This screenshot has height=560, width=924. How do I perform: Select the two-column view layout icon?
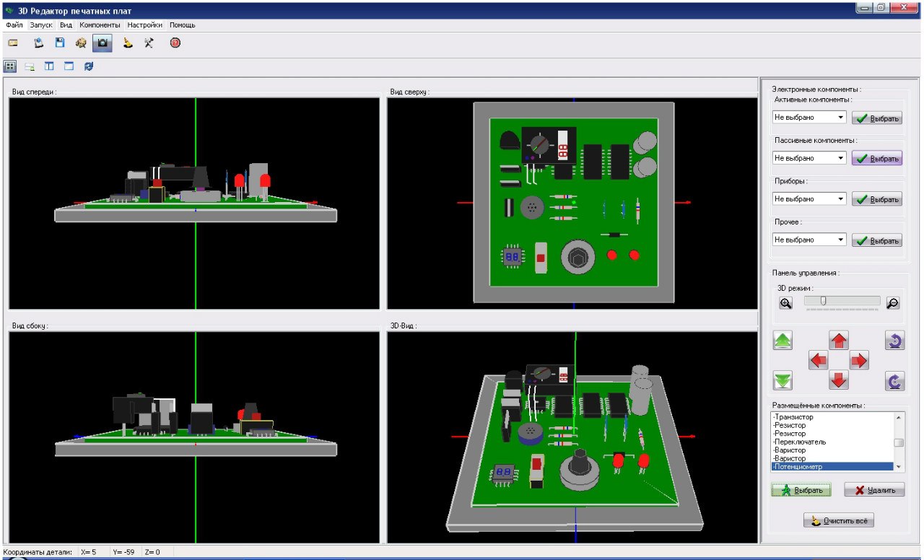point(49,66)
